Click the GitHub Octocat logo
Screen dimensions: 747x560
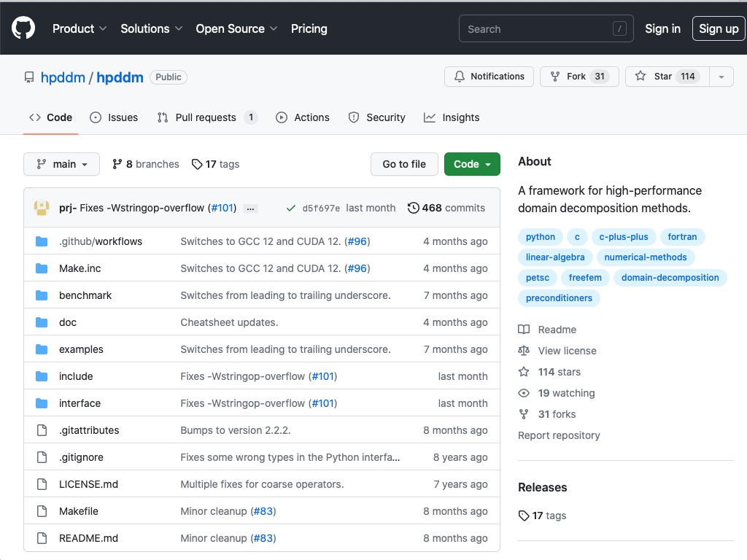[x=23, y=28]
